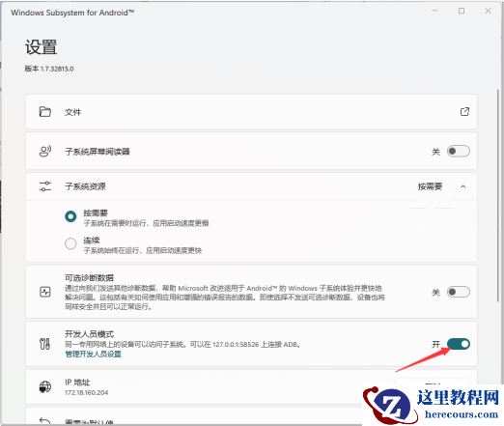Viewport: 504px width, 426px height.
Task: Minimize the Windows Subsystem for Android window
Action: click(x=434, y=12)
